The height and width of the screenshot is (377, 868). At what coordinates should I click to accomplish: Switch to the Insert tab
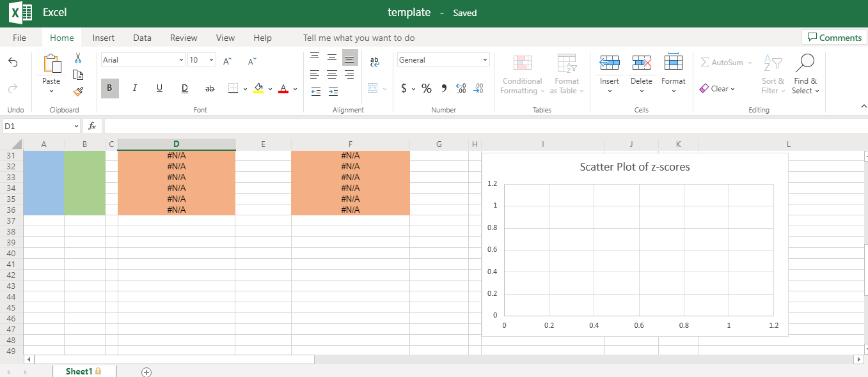[x=103, y=38]
